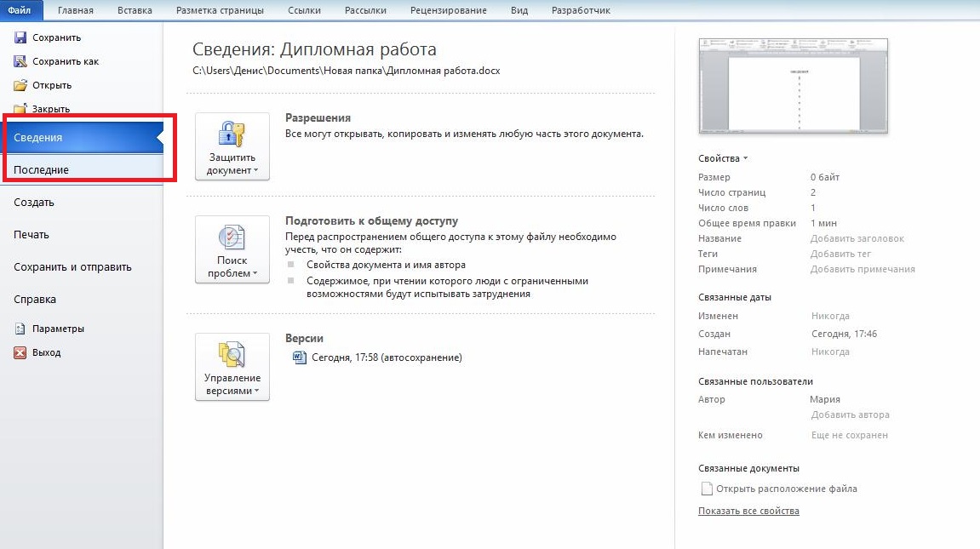980x549 pixels.
Task: Click the Показать все свойства link
Action: tap(748, 511)
